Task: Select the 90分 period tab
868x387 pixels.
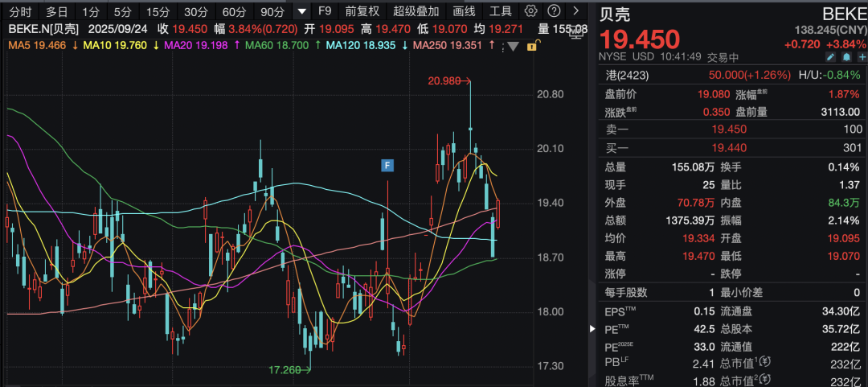Action: click(272, 11)
